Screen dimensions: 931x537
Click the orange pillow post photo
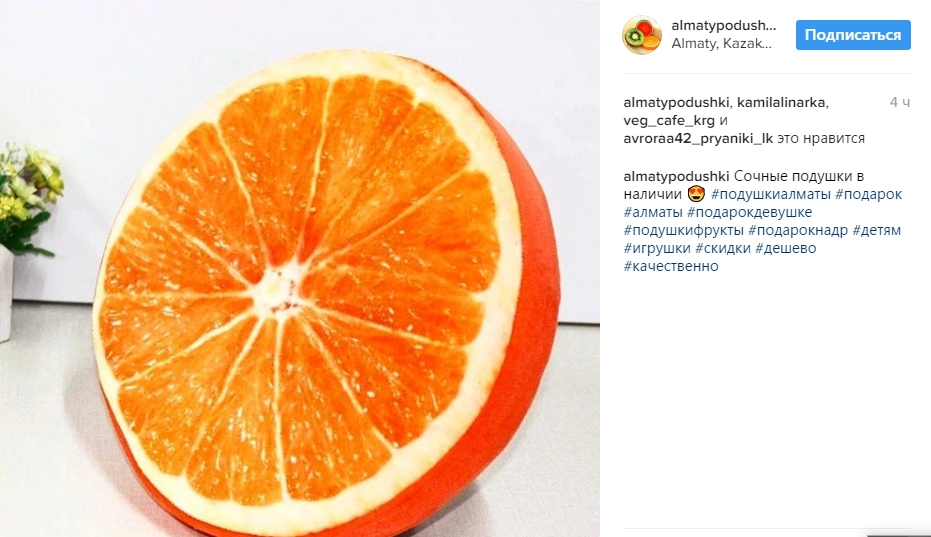point(300,268)
